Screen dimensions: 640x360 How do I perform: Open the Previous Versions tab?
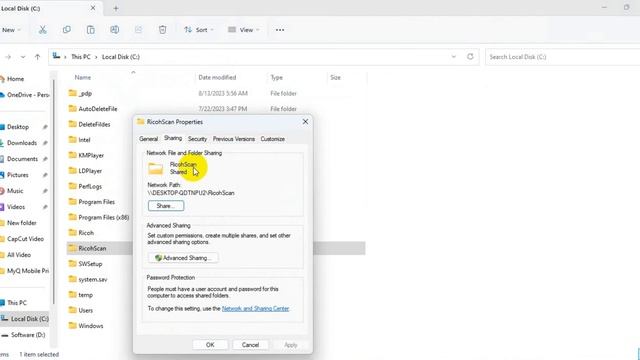point(234,139)
